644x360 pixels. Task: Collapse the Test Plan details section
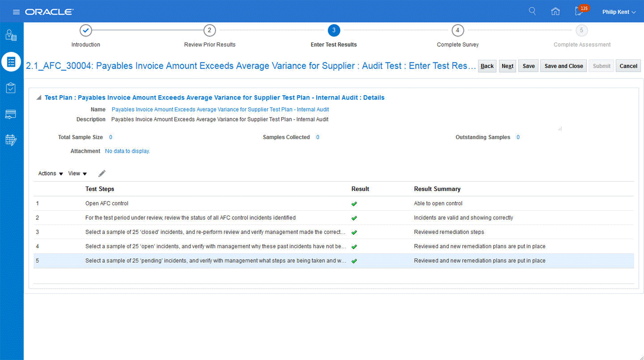point(38,98)
